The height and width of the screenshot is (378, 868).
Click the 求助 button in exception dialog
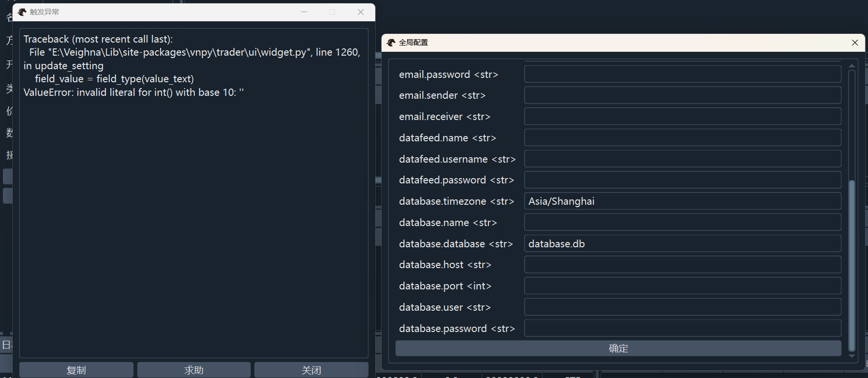tap(194, 370)
